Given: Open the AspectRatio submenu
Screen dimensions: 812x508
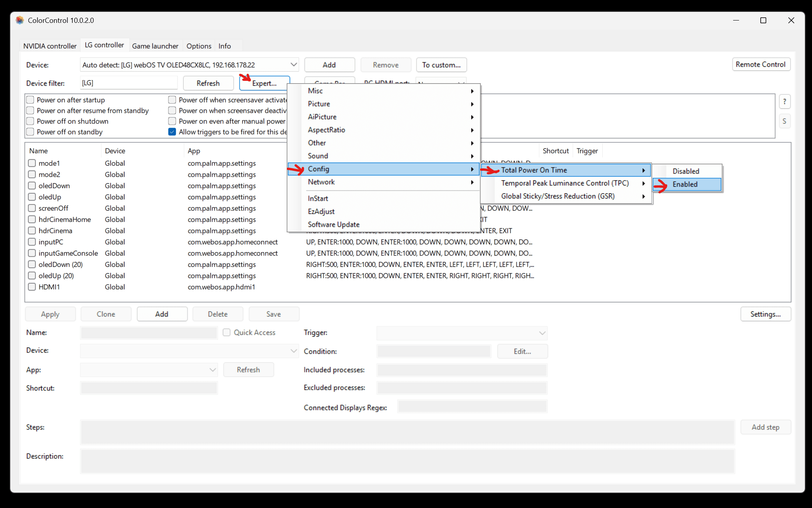Looking at the screenshot, I should click(x=383, y=130).
